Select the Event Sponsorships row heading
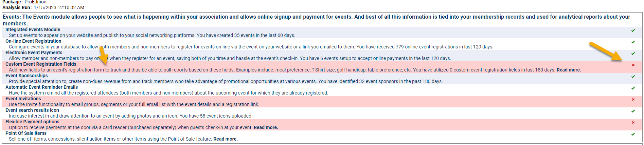The image size is (644, 145). tap(26, 76)
